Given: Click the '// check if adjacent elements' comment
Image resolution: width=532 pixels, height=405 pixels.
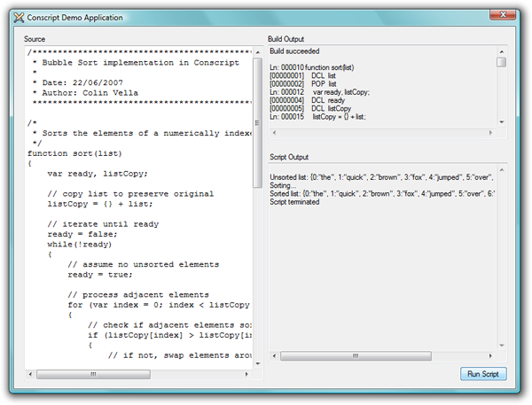Looking at the screenshot, I should pos(169,325).
